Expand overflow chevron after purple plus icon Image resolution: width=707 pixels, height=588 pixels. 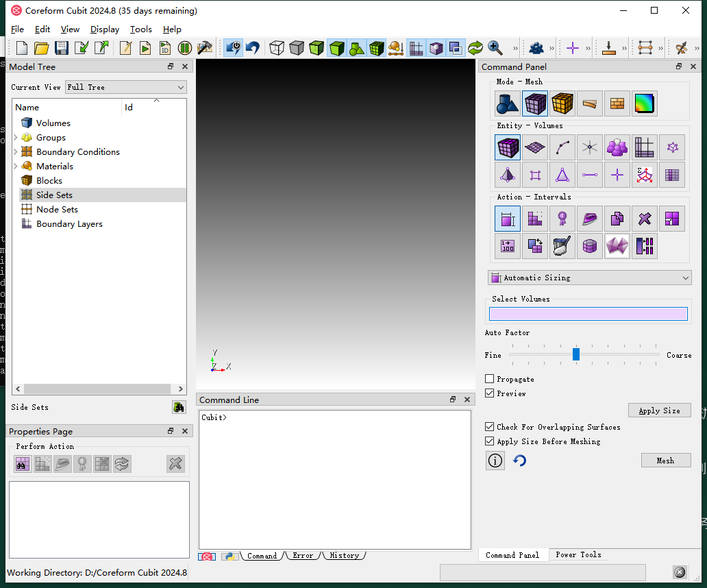coord(588,48)
